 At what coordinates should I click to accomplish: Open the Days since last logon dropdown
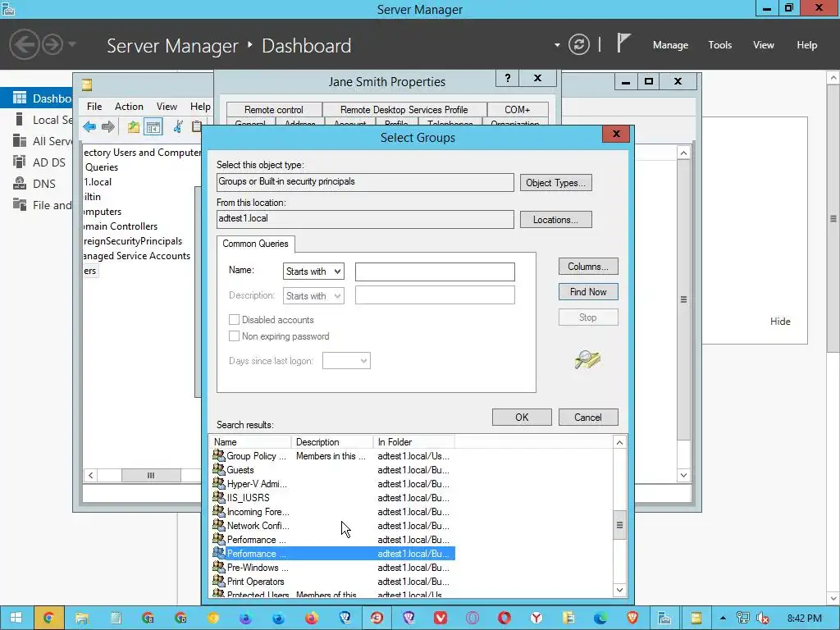(x=346, y=361)
